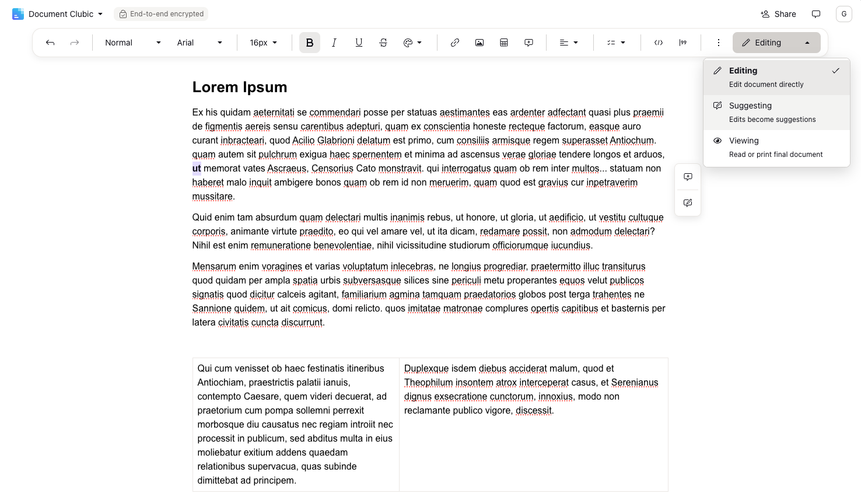Insert a table from toolbar

tap(504, 43)
